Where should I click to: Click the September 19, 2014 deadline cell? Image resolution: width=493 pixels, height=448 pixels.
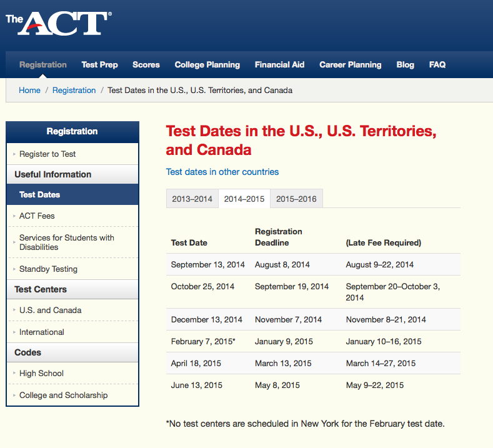[292, 286]
